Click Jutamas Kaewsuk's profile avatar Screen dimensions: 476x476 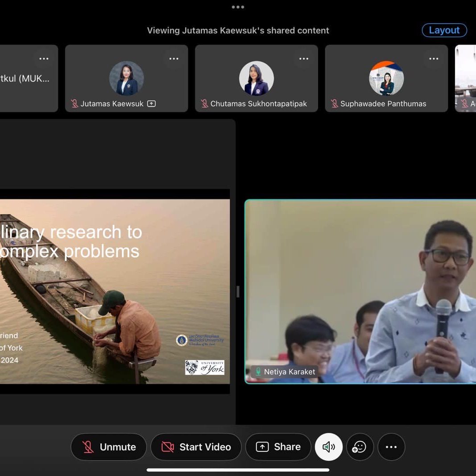126,79
